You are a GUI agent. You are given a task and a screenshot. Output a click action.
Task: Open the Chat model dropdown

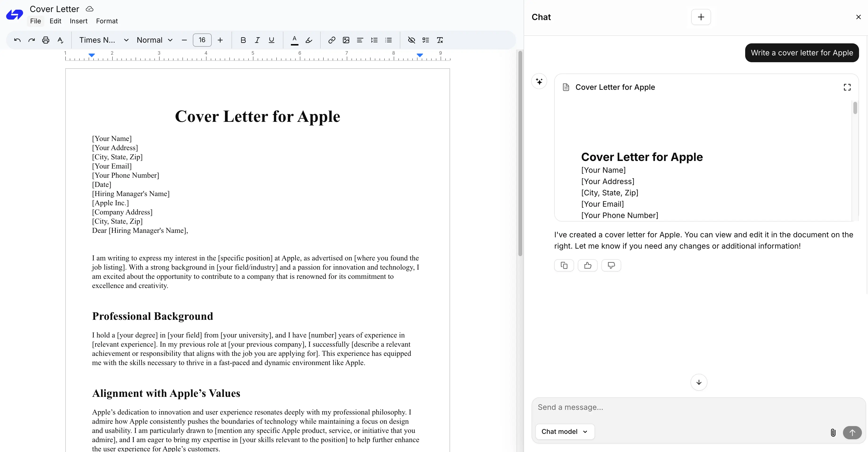(565, 431)
